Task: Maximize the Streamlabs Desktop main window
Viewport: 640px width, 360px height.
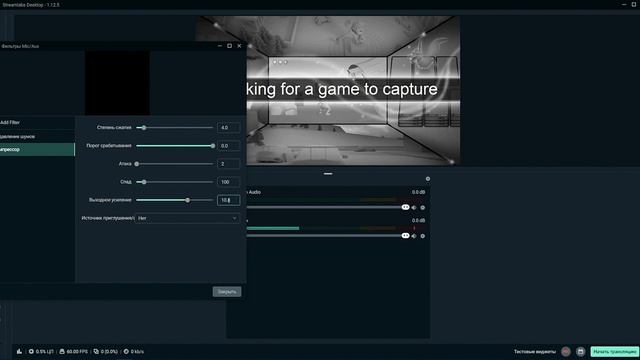Action: click(x=634, y=4)
